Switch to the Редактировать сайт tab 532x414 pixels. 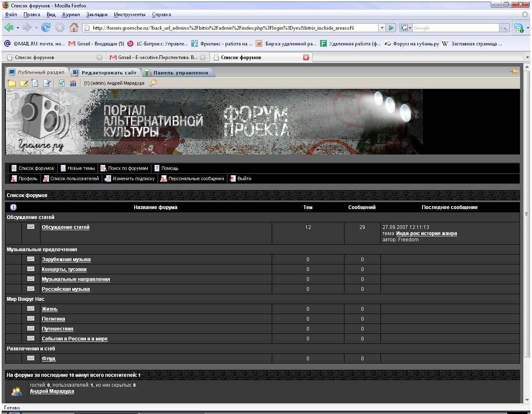pos(109,73)
